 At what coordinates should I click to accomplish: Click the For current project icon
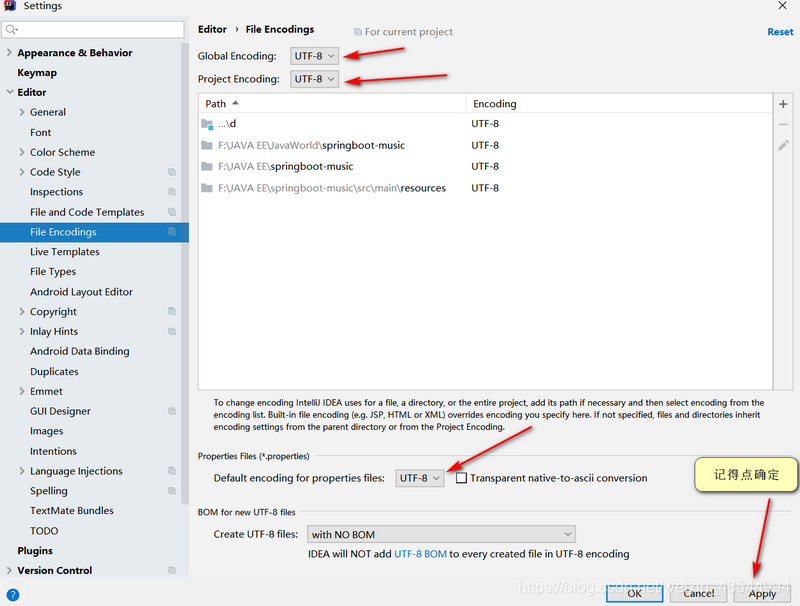pos(358,32)
